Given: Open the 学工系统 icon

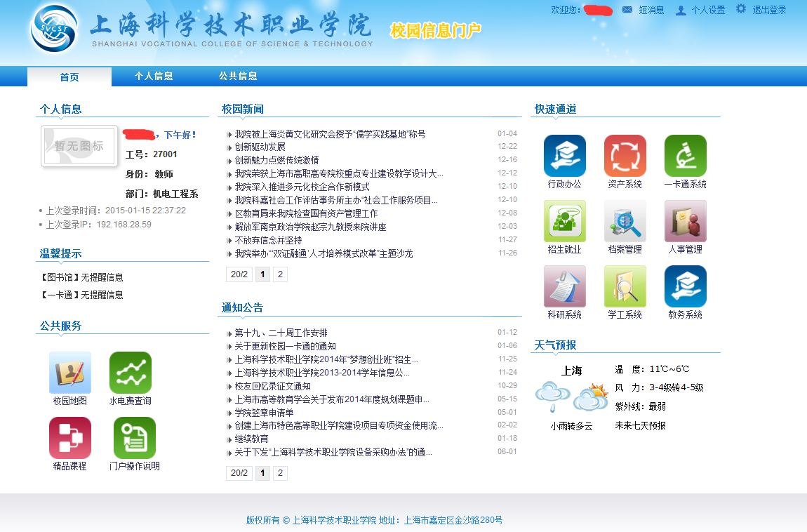Looking at the screenshot, I should tap(625, 286).
